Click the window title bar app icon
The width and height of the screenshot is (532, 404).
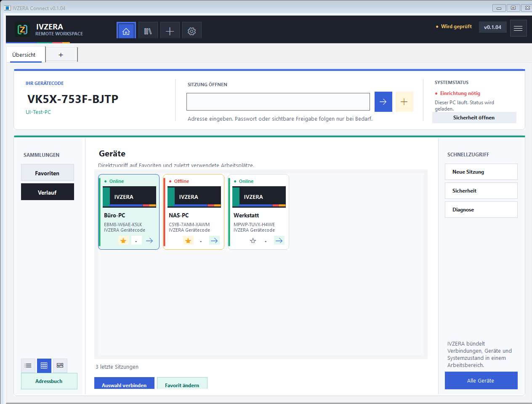[7, 8]
